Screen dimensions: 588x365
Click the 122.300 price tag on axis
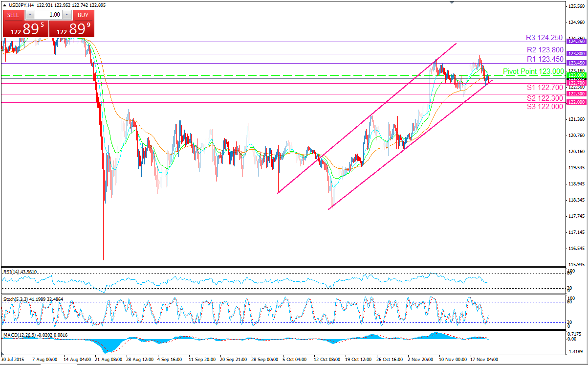[577, 93]
